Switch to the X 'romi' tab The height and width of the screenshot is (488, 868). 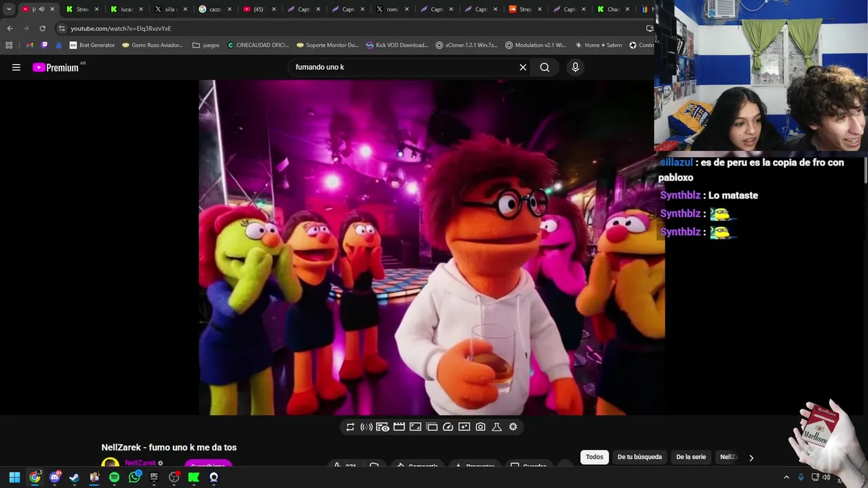[x=392, y=9]
